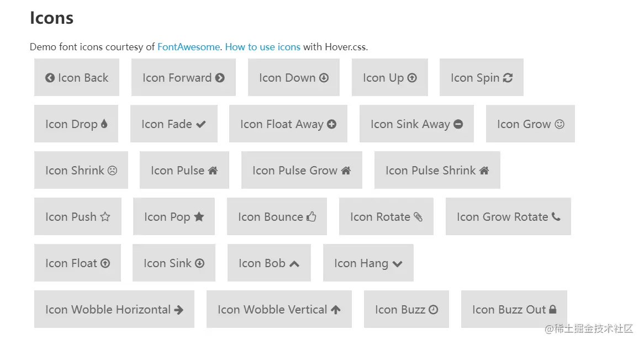Click the smiley face on Icon Grow
The image size is (644, 345).
coord(559,124)
